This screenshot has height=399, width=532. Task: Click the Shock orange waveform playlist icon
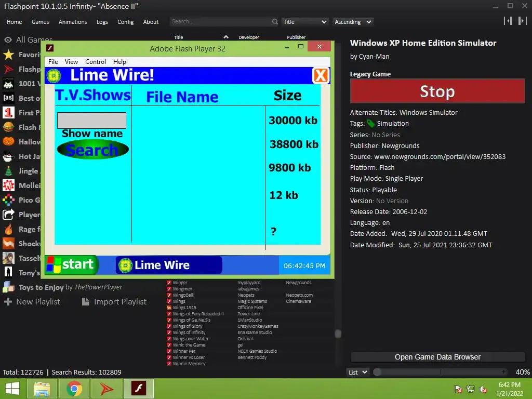8,244
